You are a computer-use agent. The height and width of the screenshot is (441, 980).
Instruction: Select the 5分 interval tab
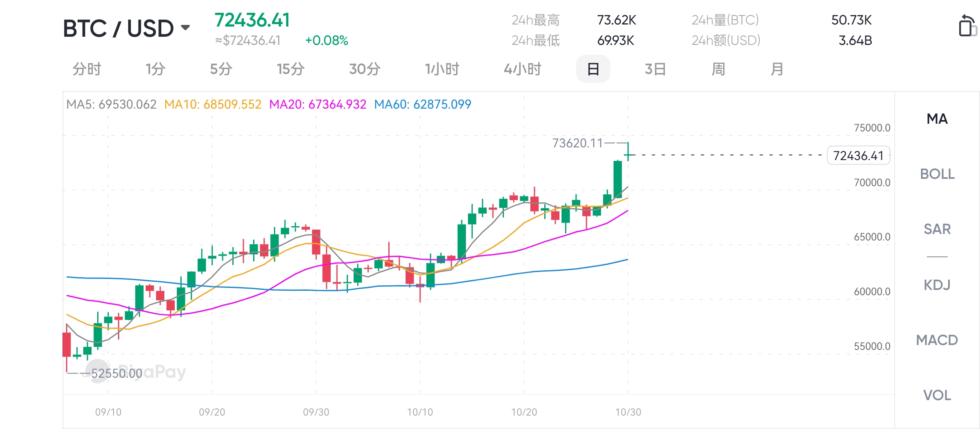pos(221,69)
